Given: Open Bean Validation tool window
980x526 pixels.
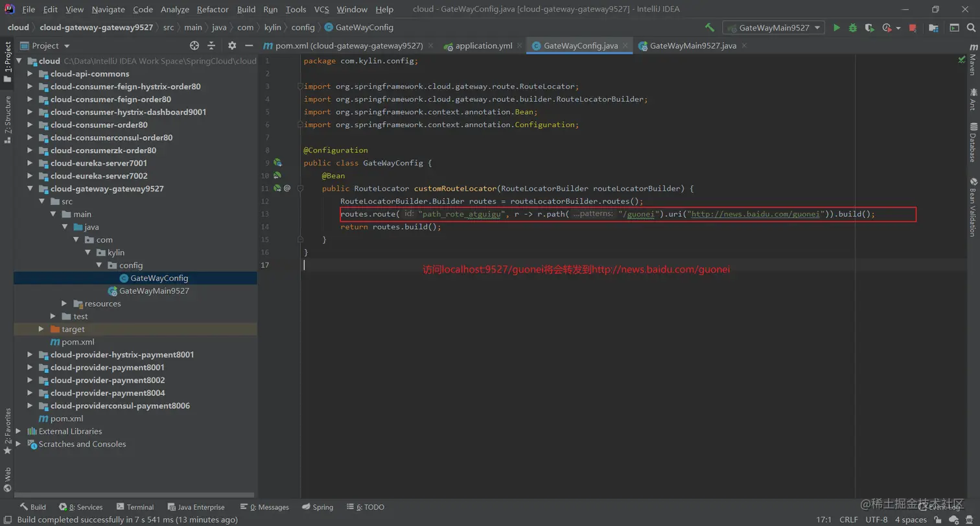Looking at the screenshot, I should point(973,207).
